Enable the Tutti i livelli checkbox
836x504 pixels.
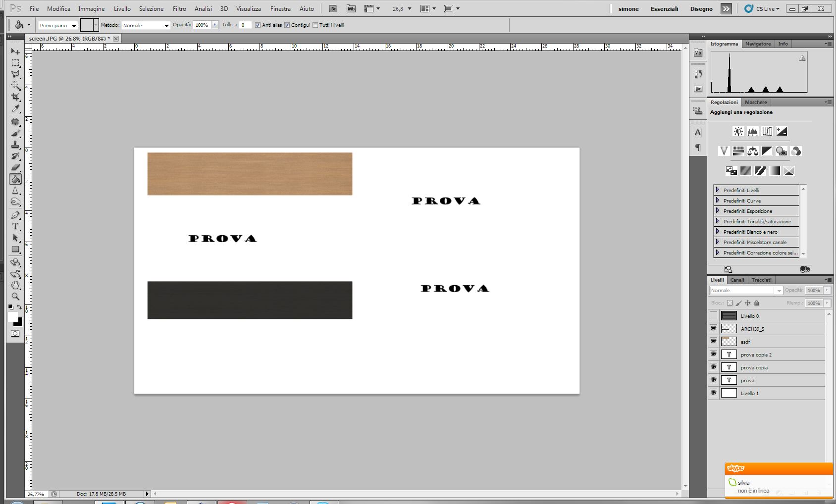(315, 25)
